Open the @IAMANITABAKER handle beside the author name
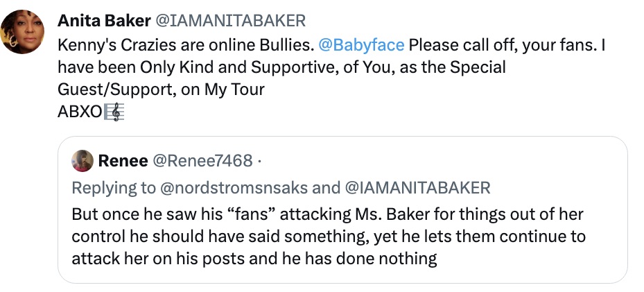 point(232,21)
